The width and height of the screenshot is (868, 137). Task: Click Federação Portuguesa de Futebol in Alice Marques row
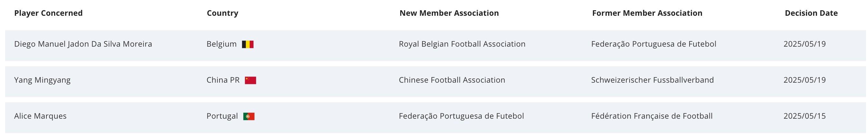click(461, 116)
